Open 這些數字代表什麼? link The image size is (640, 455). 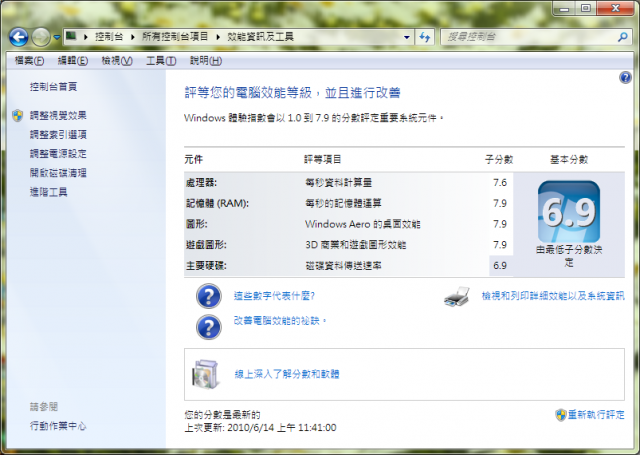[274, 296]
